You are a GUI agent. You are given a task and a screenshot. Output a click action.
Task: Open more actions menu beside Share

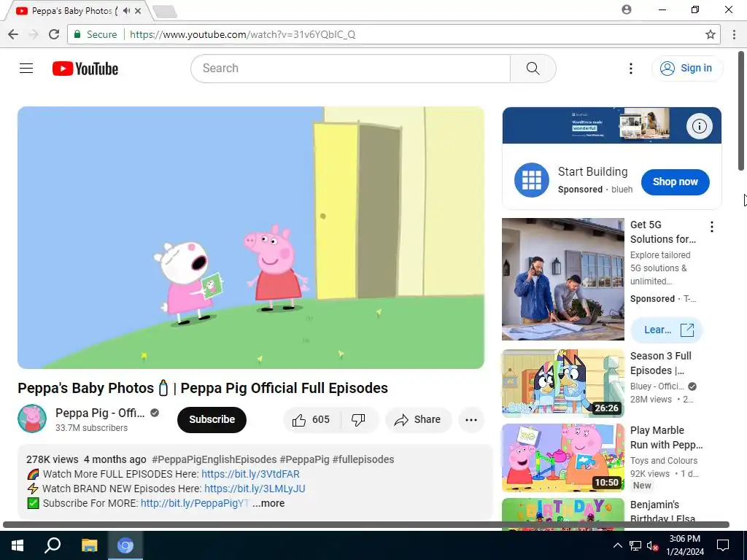[x=471, y=419]
